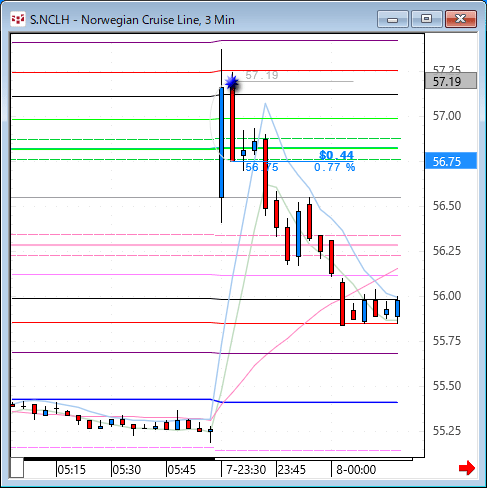This screenshot has height=488, width=487.
Task: Click the 05:45 time axis label
Action: tap(181, 470)
